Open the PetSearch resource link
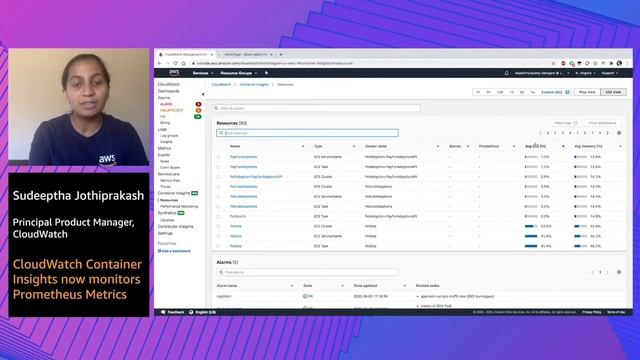 coord(238,216)
